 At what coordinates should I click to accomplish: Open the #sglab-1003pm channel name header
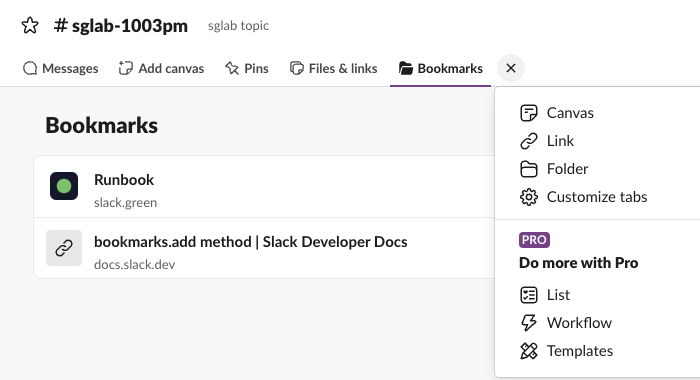(121, 25)
